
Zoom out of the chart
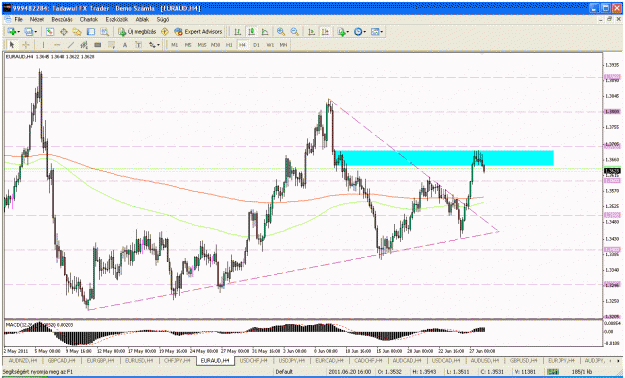295,32
